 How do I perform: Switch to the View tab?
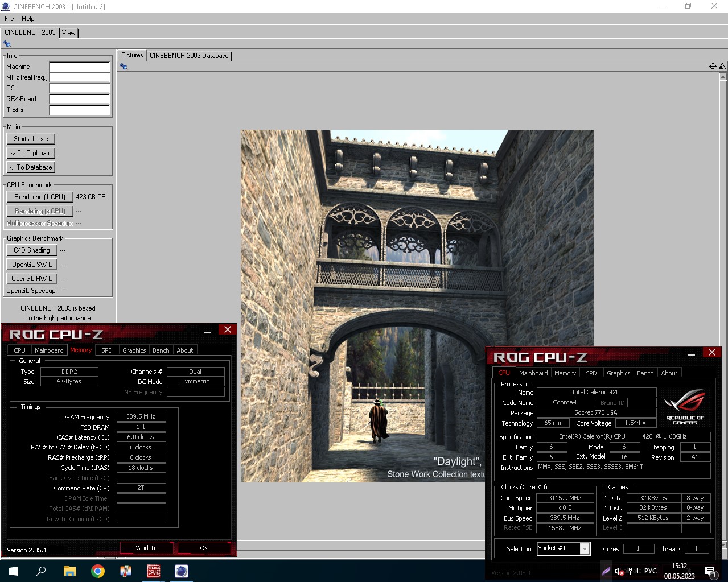(68, 33)
